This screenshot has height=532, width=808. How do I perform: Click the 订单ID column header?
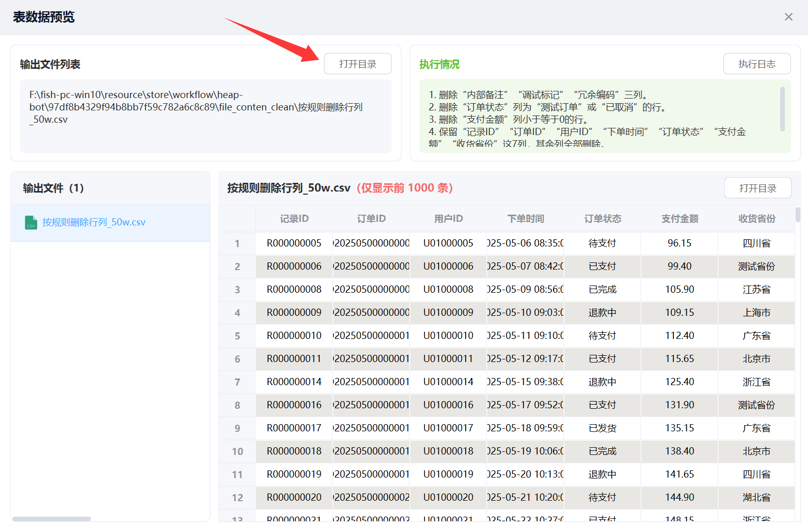pyautogui.click(x=371, y=219)
